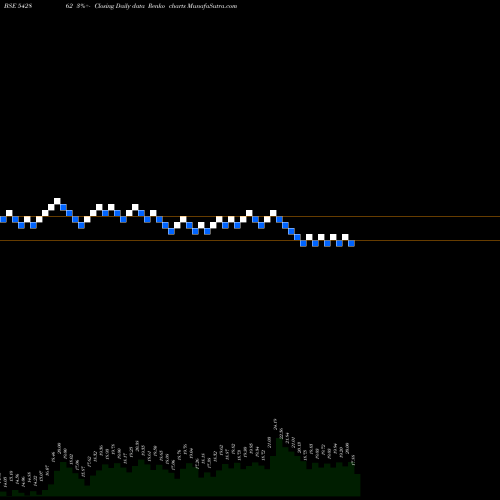
Task: Click the last blue Renko brick at the series end
Action: [x=351, y=243]
